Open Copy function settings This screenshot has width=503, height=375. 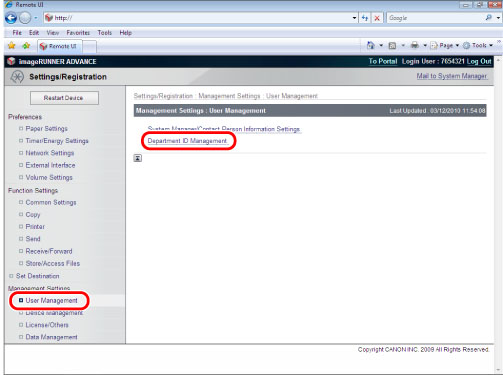point(33,215)
